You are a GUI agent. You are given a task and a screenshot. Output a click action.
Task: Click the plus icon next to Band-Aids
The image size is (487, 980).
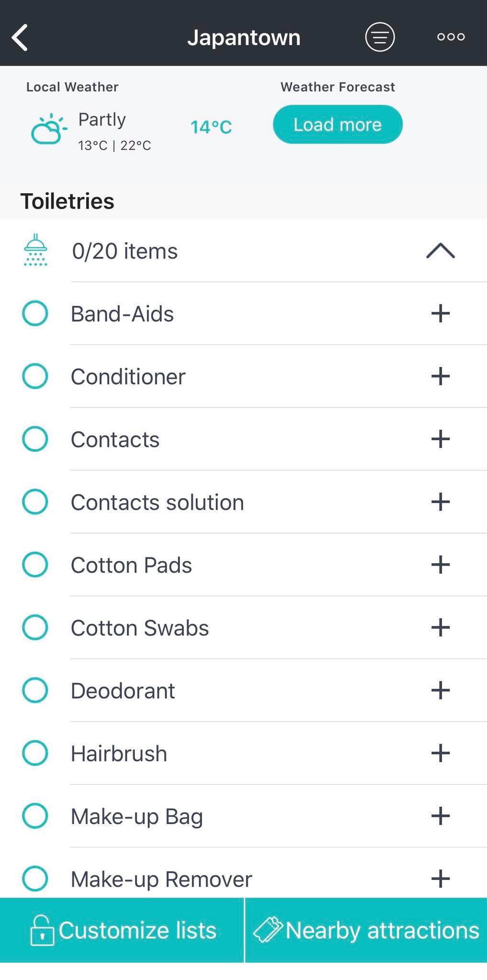pyautogui.click(x=440, y=314)
